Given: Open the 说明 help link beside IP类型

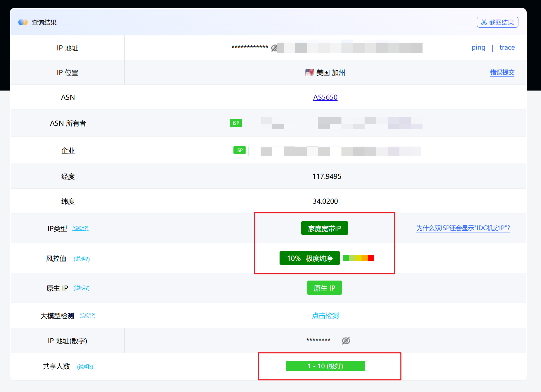Looking at the screenshot, I should [x=80, y=228].
